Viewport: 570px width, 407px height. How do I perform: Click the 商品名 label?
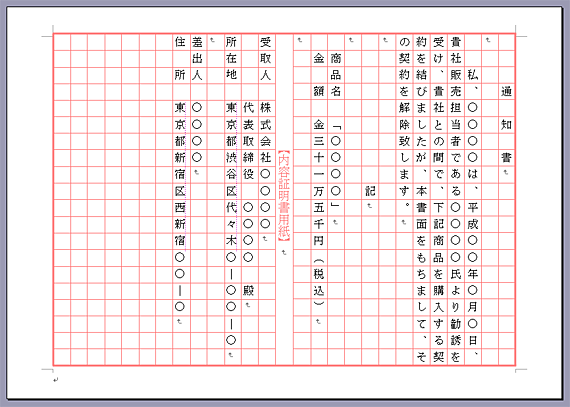(x=336, y=74)
